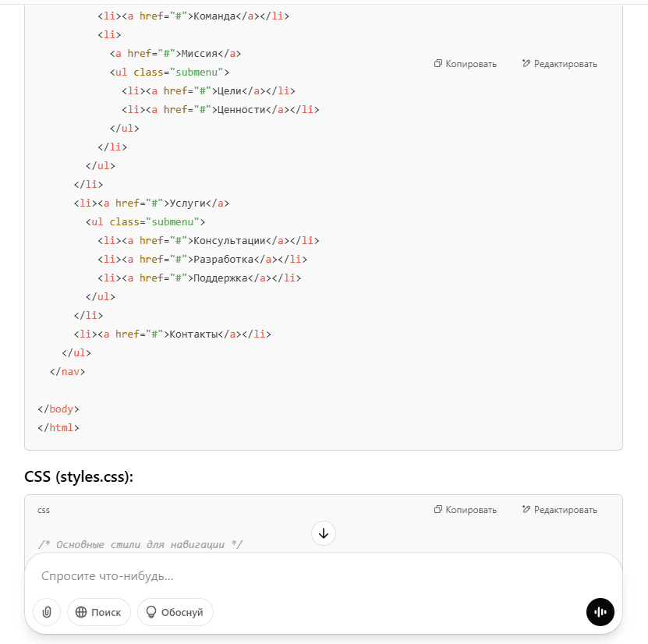648x644 pixels.
Task: Click the pencil icon next to lower Редактировать
Action: click(526, 509)
